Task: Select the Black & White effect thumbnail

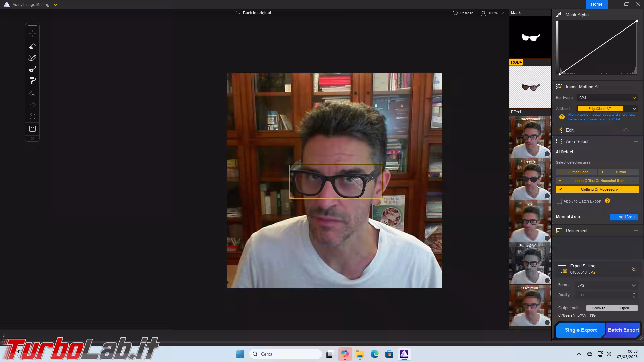Action: (530, 263)
